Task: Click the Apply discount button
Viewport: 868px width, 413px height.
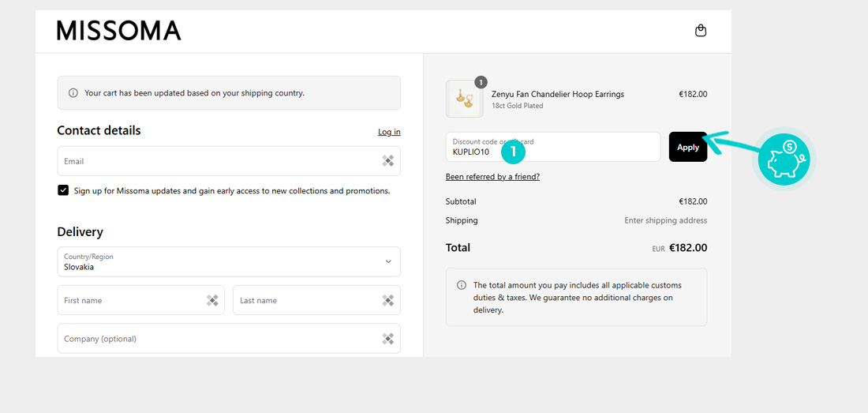Action: tap(688, 147)
